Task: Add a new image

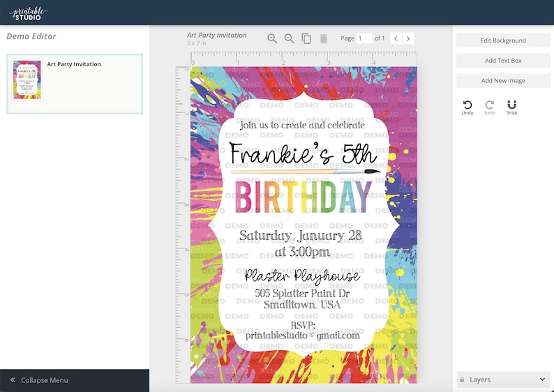Action: click(x=503, y=81)
